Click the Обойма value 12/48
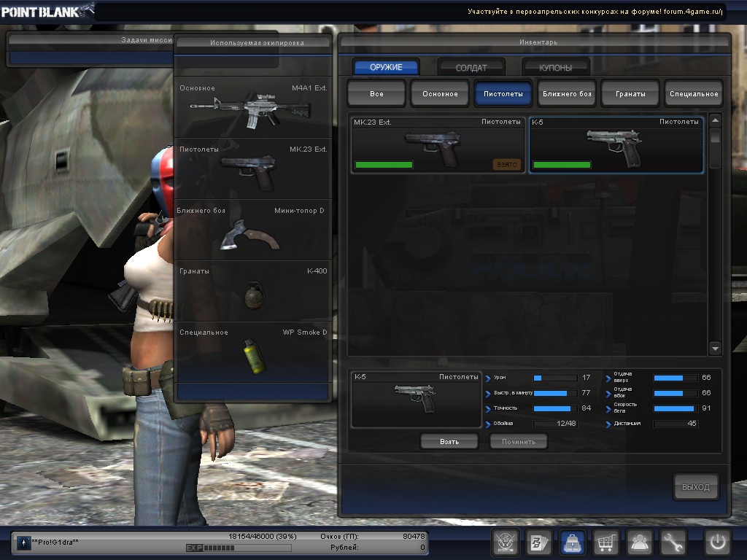This screenshot has height=560, width=747. click(566, 424)
